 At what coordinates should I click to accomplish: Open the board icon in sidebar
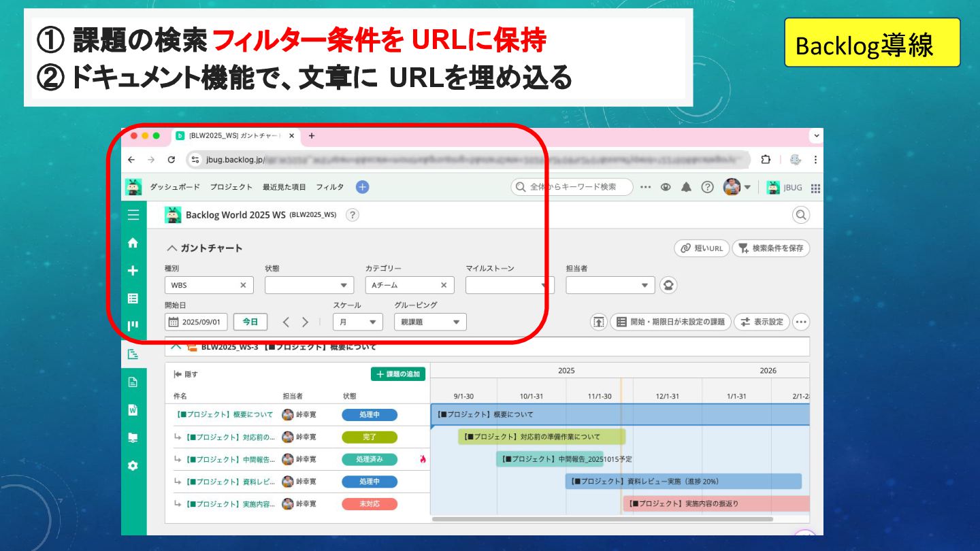[x=133, y=326]
